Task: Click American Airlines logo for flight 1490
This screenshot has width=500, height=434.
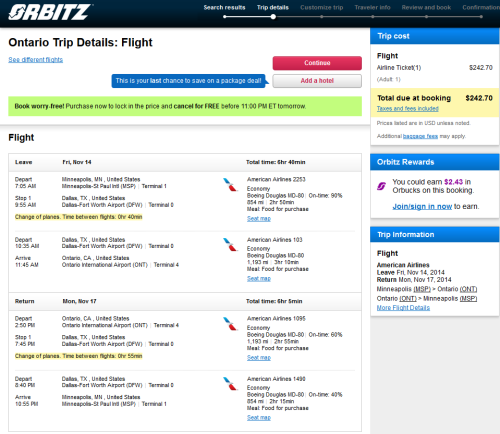Action: point(230,384)
